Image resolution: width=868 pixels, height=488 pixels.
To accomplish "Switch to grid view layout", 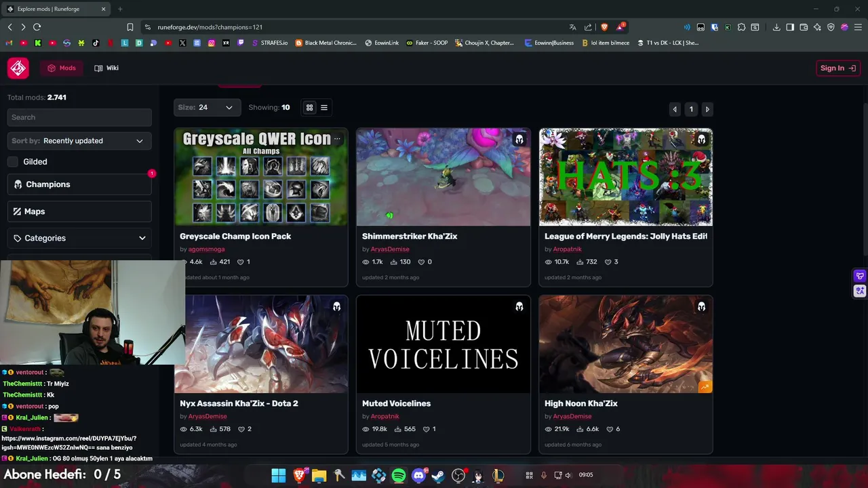I will coord(310,108).
